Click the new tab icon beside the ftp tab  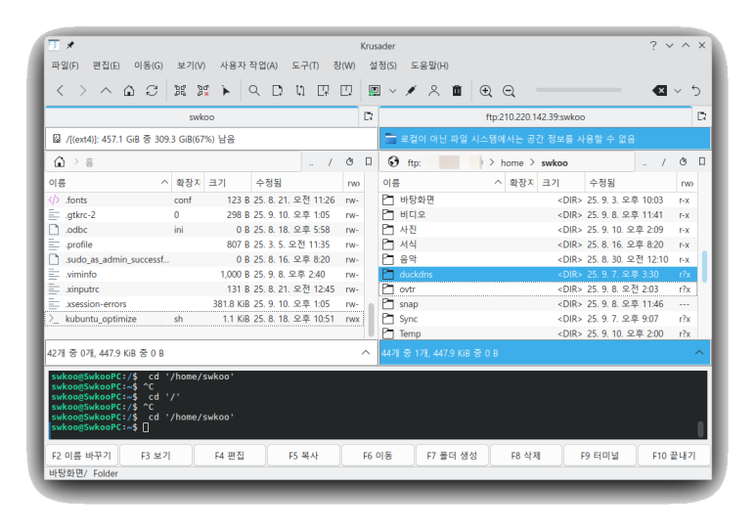pos(702,116)
